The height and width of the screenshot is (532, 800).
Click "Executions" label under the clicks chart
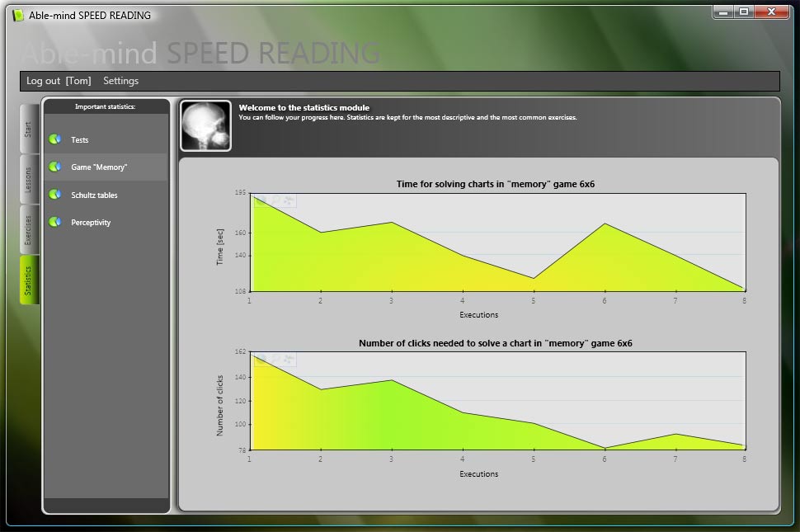pos(478,474)
